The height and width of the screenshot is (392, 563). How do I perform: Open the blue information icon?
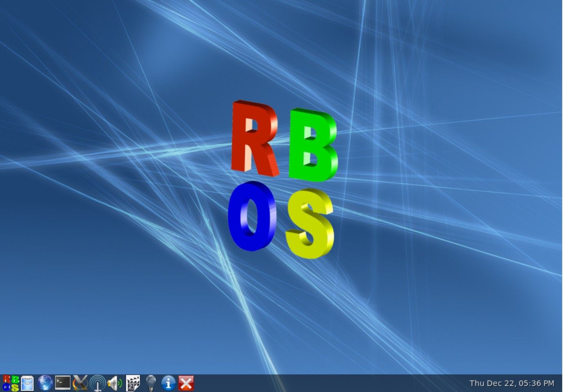[x=168, y=383]
